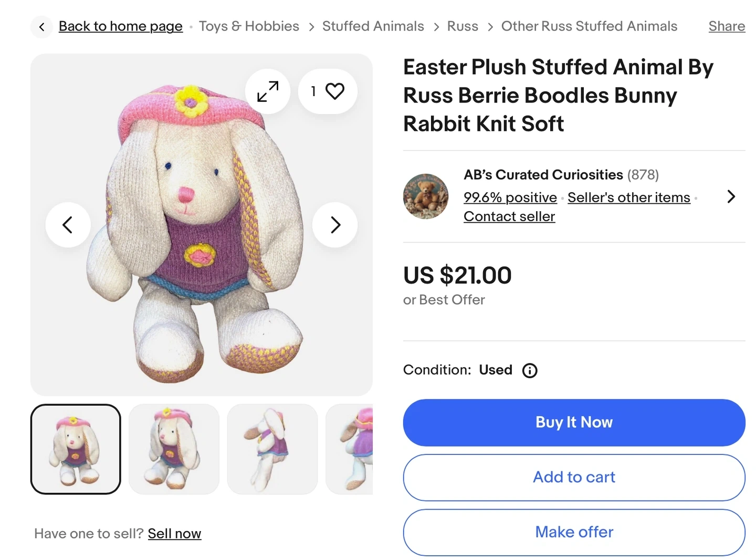Open Other Russ Stuffed Animals breadcrumb
Screen dimensions: 756x560
(589, 26)
